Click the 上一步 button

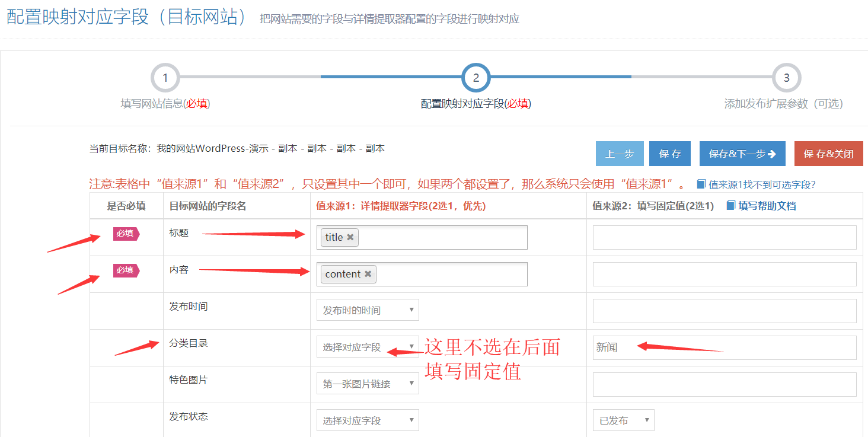[x=620, y=154]
